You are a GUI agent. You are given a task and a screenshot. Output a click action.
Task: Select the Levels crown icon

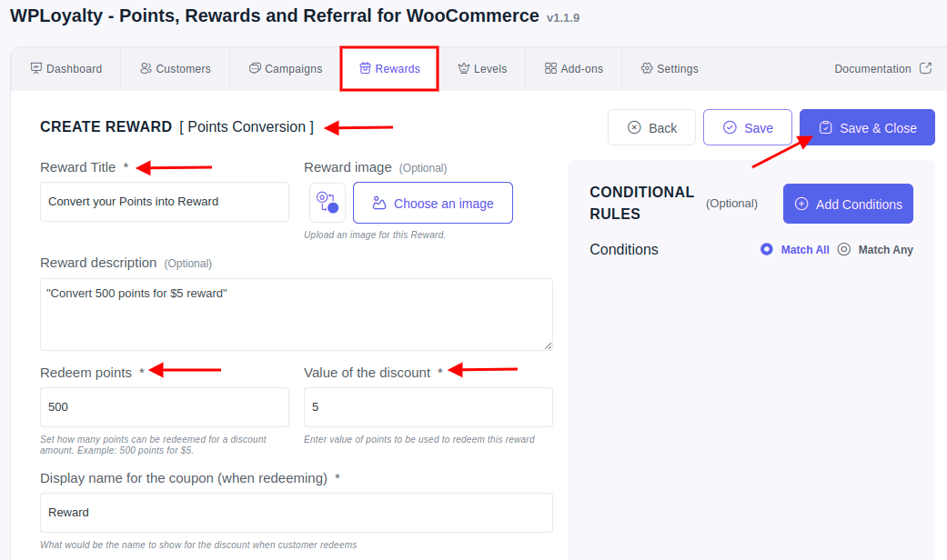pos(464,68)
